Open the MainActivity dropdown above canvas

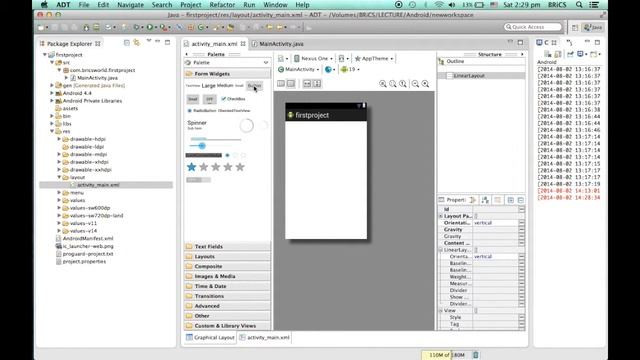pyautogui.click(x=298, y=69)
